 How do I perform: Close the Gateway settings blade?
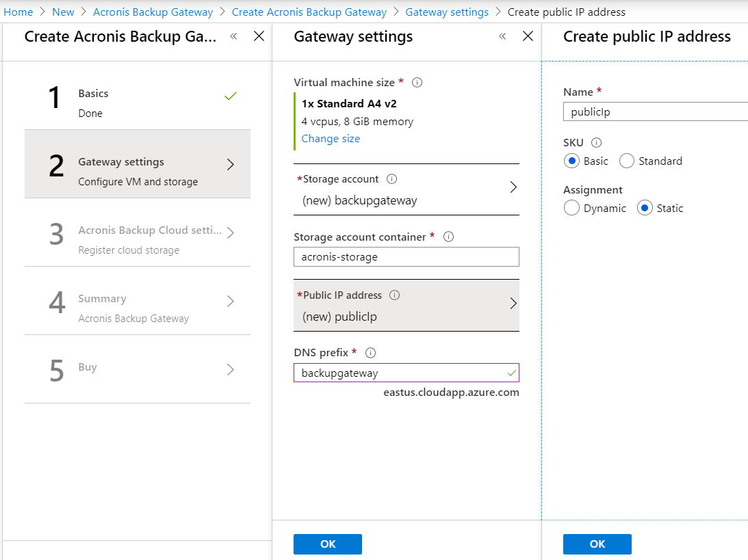click(528, 36)
